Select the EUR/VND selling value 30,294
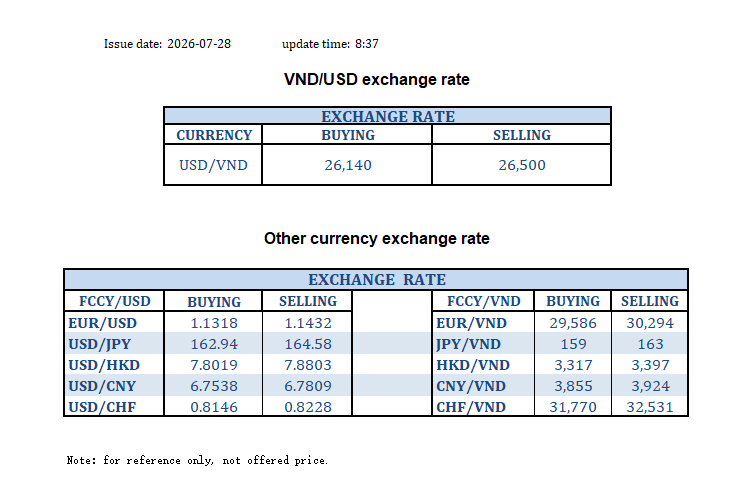This screenshot has height=485, width=753. pyautogui.click(x=650, y=323)
